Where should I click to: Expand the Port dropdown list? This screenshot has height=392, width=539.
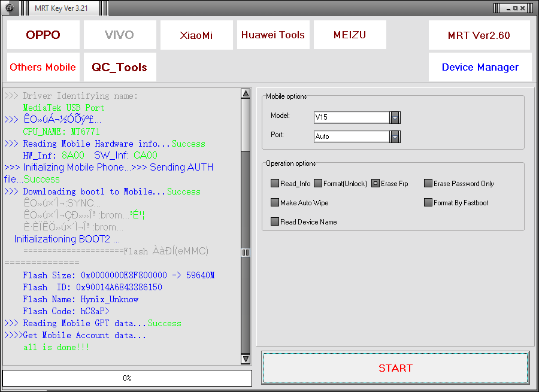[x=395, y=137]
